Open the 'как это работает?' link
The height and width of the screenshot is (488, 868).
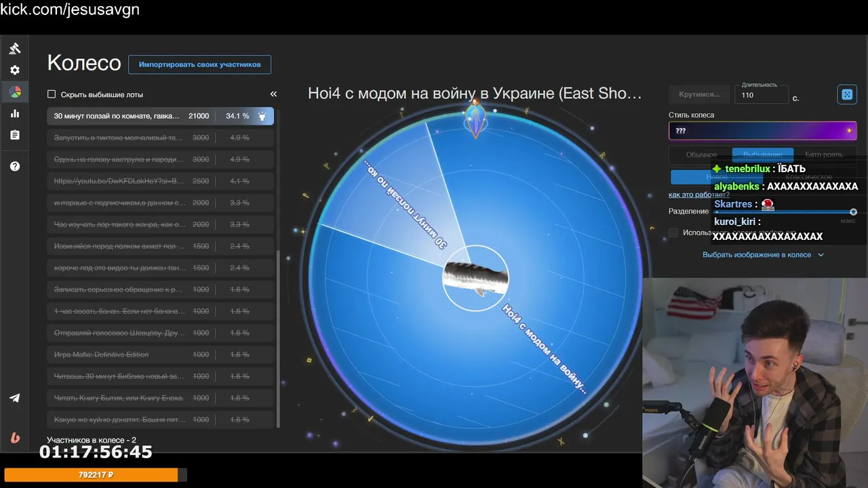[x=699, y=195]
